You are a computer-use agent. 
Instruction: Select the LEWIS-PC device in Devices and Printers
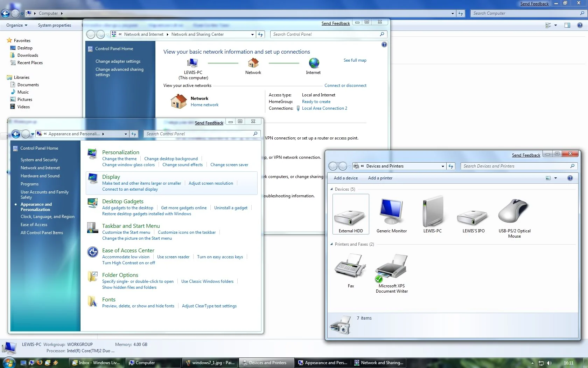(x=433, y=211)
